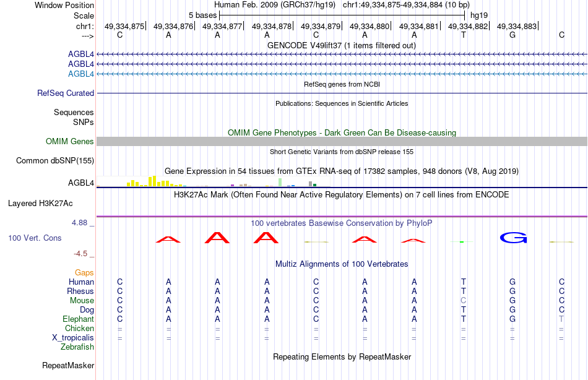Screen dimensions: 588x380
Task: Click the faded T mismatch in Elephant row
Action: pyautogui.click(x=561, y=319)
